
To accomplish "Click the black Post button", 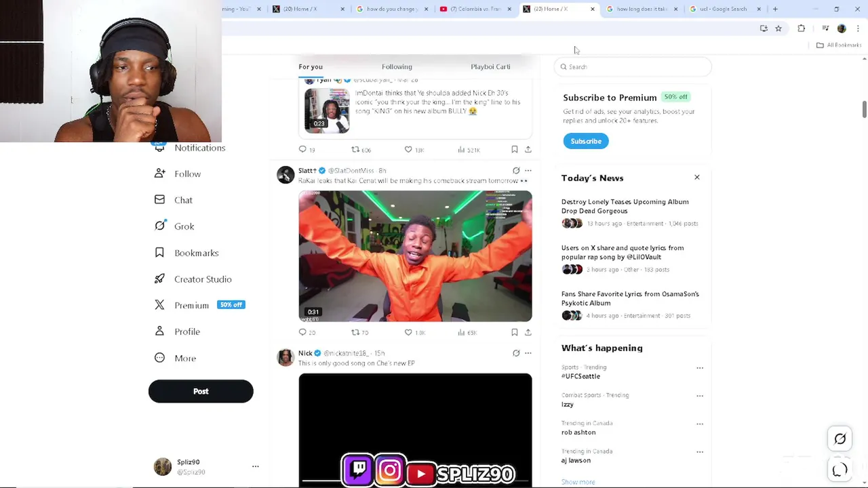I will coord(201,391).
